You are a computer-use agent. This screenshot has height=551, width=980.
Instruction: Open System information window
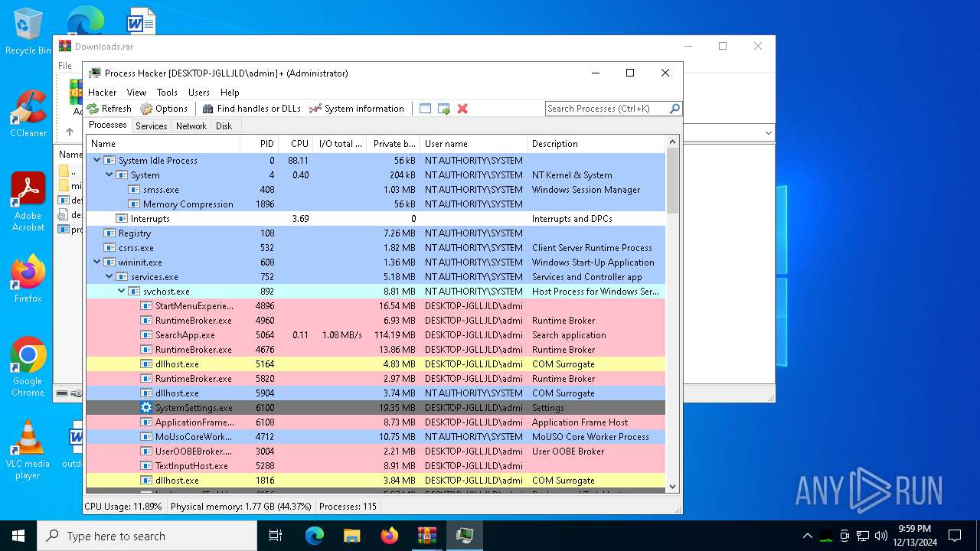356,109
